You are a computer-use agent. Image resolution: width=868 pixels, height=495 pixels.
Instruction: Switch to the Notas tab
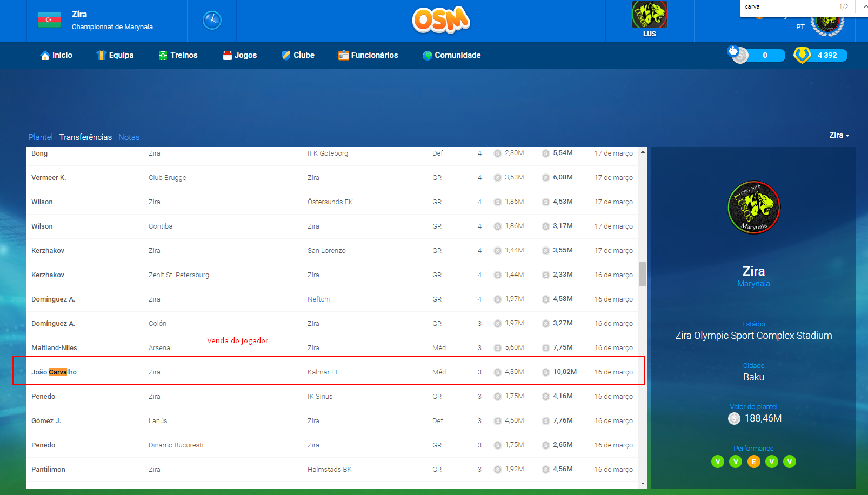coord(129,137)
